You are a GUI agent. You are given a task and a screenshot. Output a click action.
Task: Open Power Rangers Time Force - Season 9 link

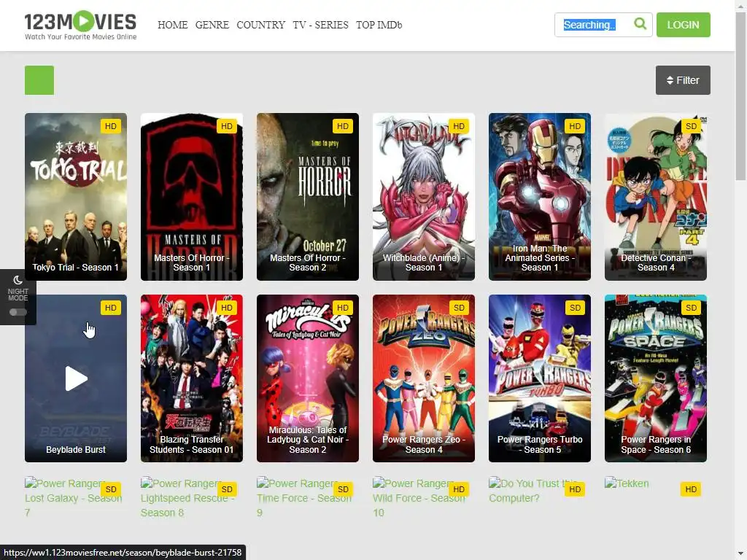point(304,497)
